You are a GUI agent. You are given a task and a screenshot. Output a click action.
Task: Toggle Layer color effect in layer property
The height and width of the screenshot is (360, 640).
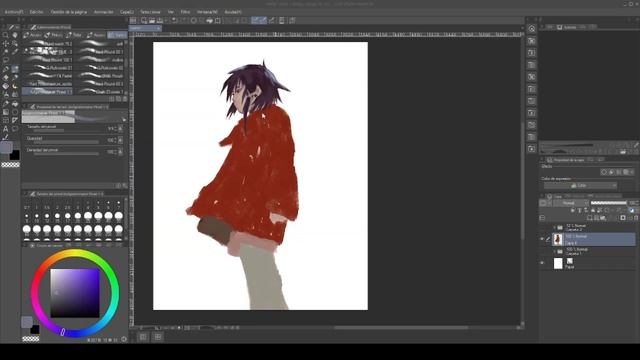[x=626, y=172]
